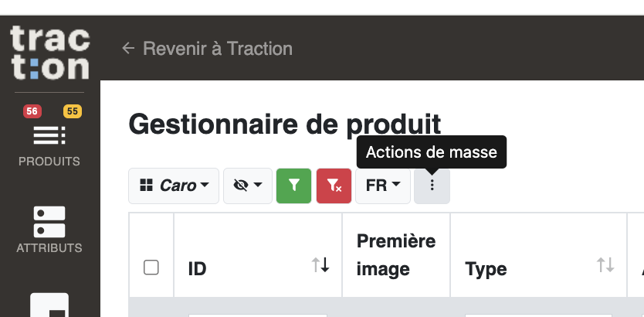Image resolution: width=644 pixels, height=317 pixels.
Task: Open the hidden-columns eye dropdown
Action: tap(248, 186)
